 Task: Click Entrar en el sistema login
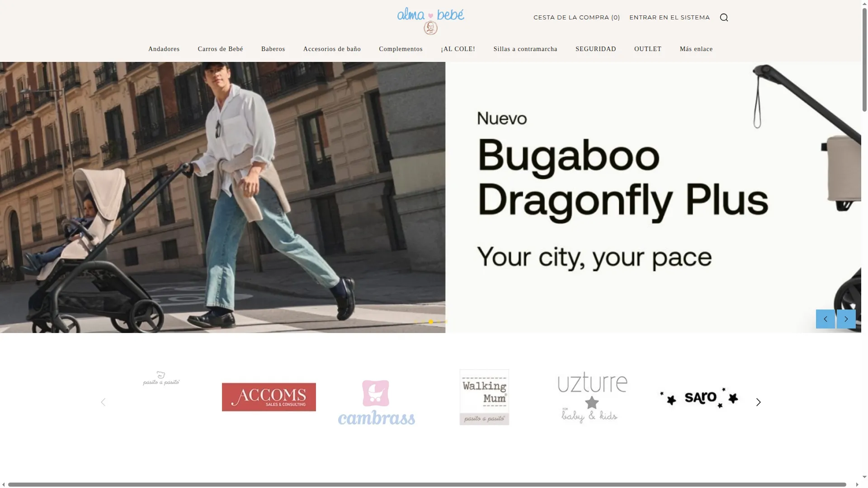pyautogui.click(x=670, y=18)
